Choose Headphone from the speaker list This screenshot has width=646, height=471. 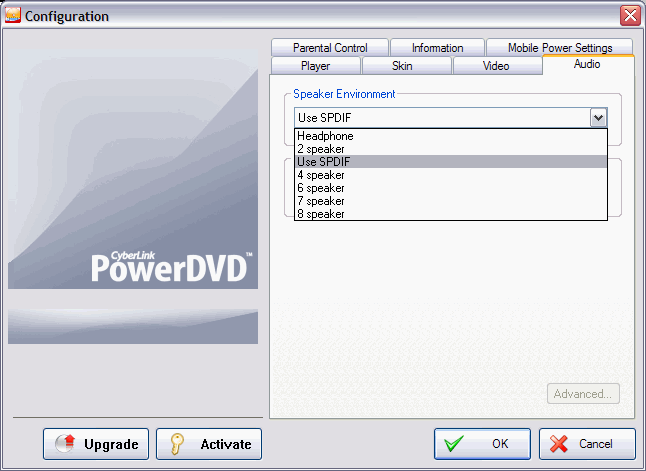pos(451,136)
